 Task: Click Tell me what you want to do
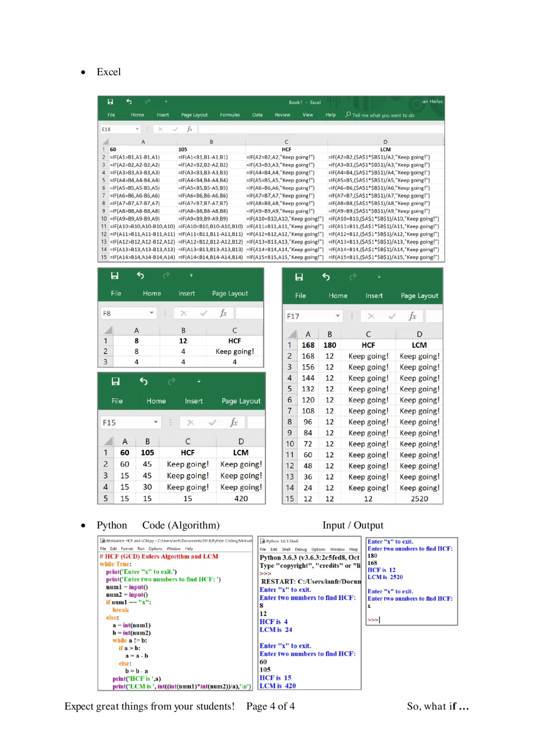pyautogui.click(x=383, y=115)
